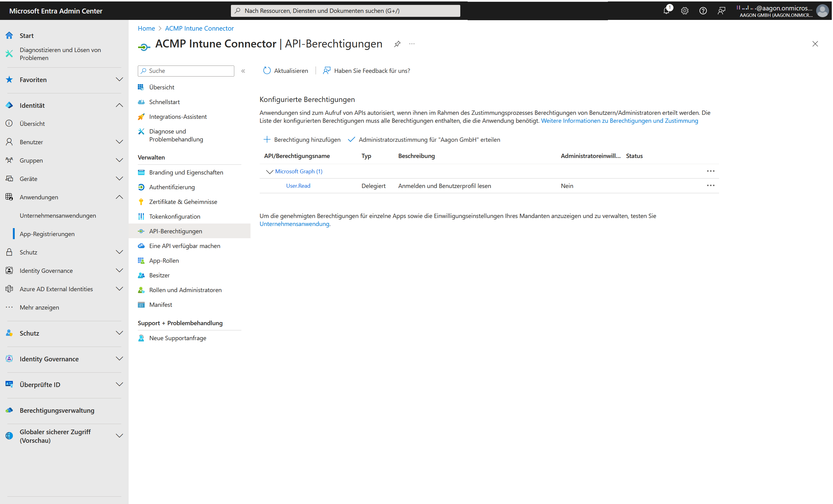Open the Unternehmensanwendung link

click(294, 224)
